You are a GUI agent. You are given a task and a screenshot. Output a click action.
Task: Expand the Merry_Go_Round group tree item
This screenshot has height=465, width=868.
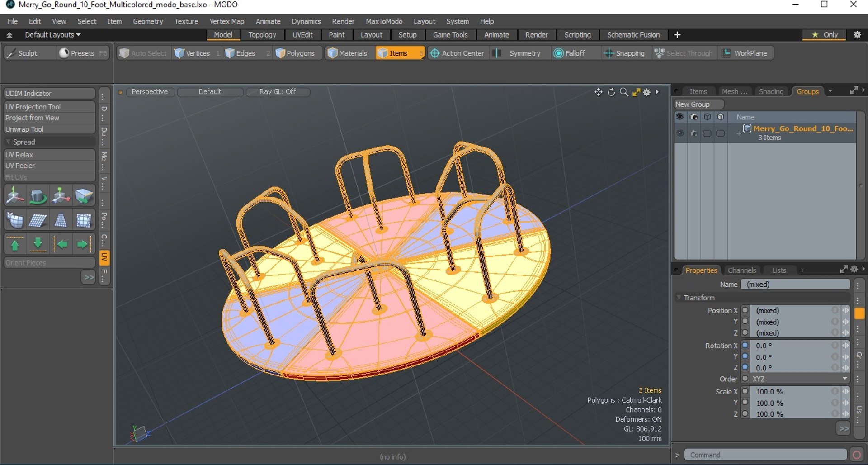click(738, 133)
